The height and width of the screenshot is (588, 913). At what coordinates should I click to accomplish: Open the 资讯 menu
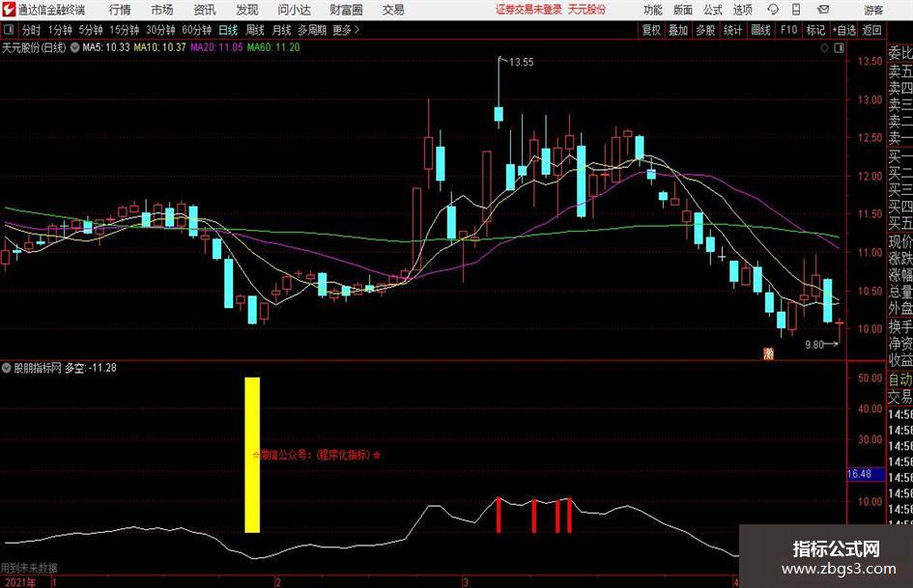[205, 10]
